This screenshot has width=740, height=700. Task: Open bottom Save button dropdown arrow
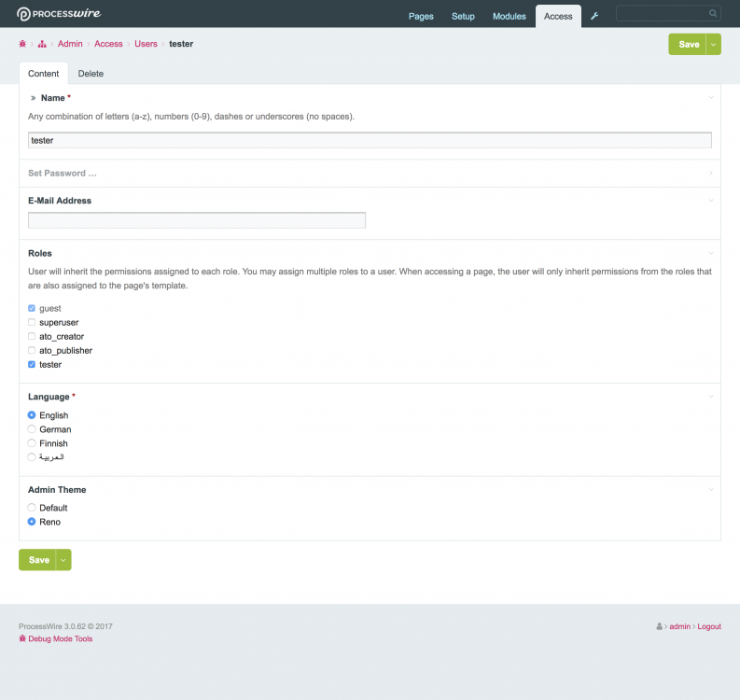pos(64,560)
